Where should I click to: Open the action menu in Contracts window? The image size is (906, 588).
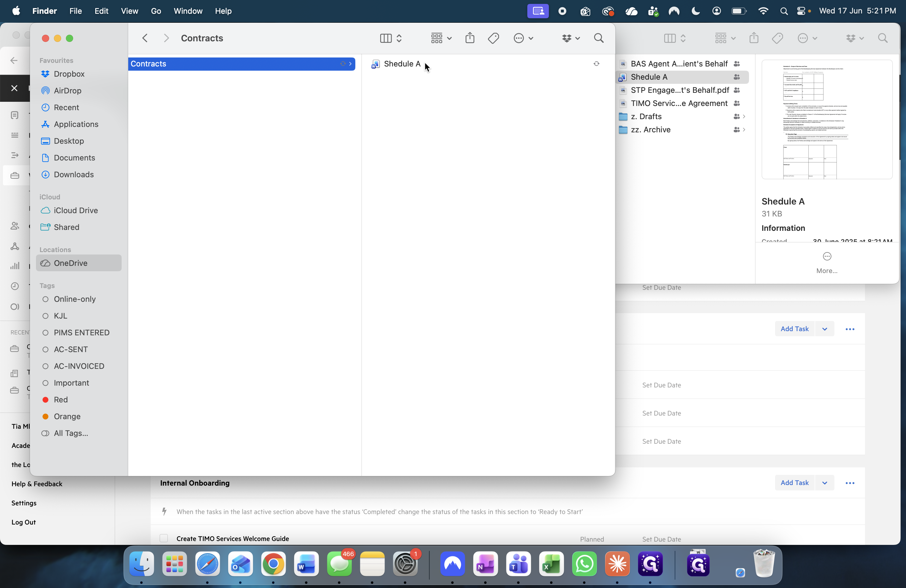pos(523,38)
